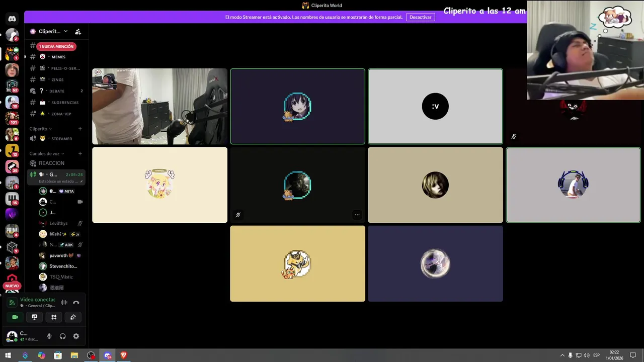Screen dimensions: 644x362
Task: Open the purple flame server icon
Action: [x=12, y=215]
